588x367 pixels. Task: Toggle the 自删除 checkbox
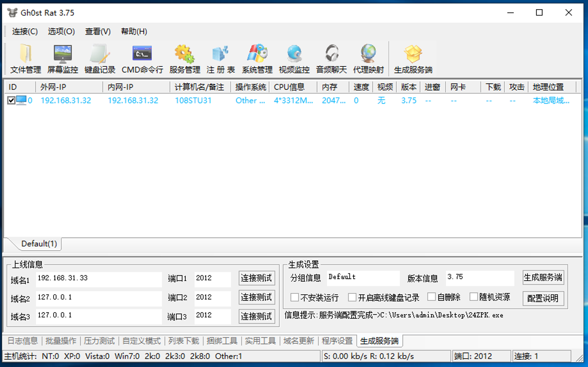click(432, 297)
